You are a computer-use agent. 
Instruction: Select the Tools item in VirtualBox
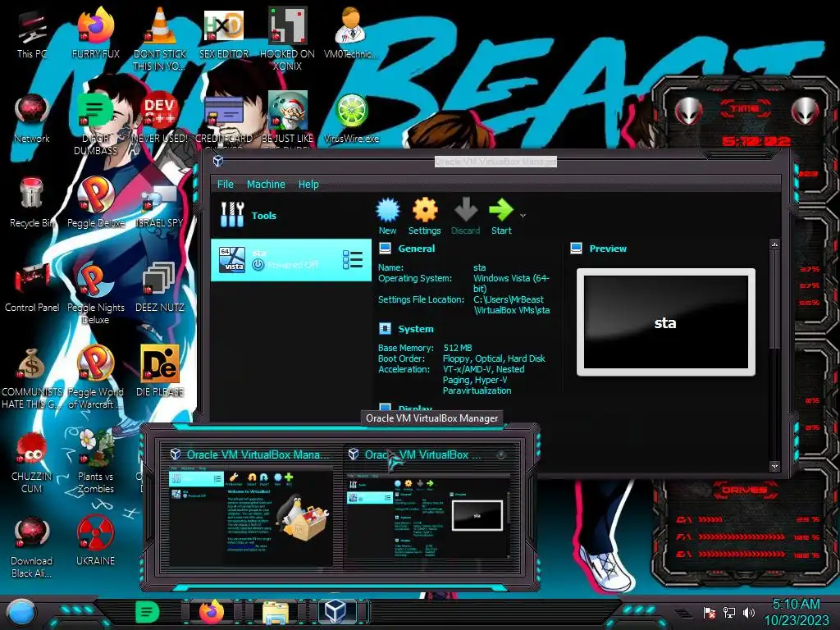pos(291,216)
